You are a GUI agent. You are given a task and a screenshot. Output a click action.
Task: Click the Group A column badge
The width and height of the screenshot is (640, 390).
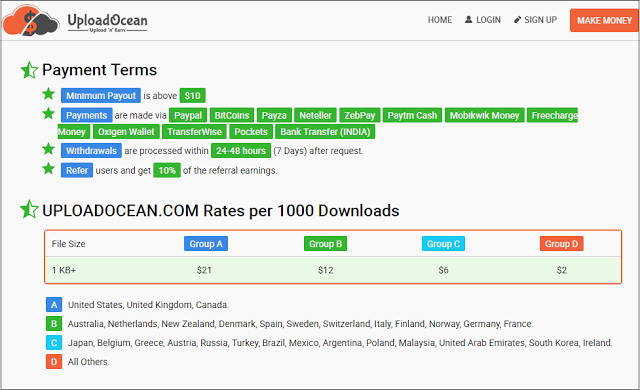[206, 244]
